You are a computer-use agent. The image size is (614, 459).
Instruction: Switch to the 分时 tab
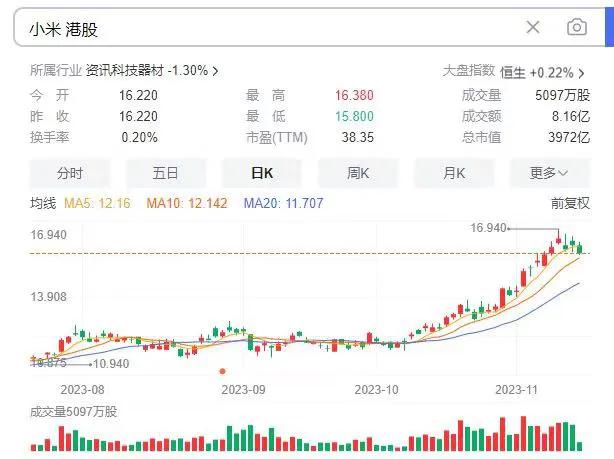pyautogui.click(x=70, y=173)
